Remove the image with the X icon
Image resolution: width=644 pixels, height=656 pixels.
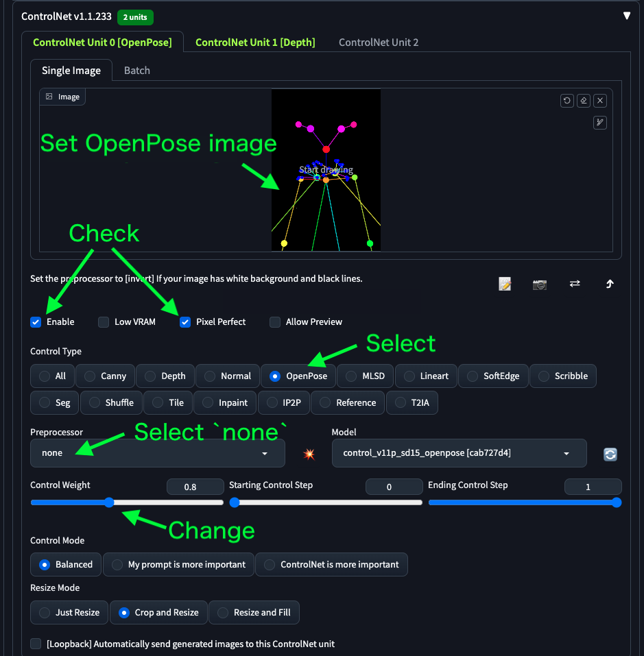point(600,100)
